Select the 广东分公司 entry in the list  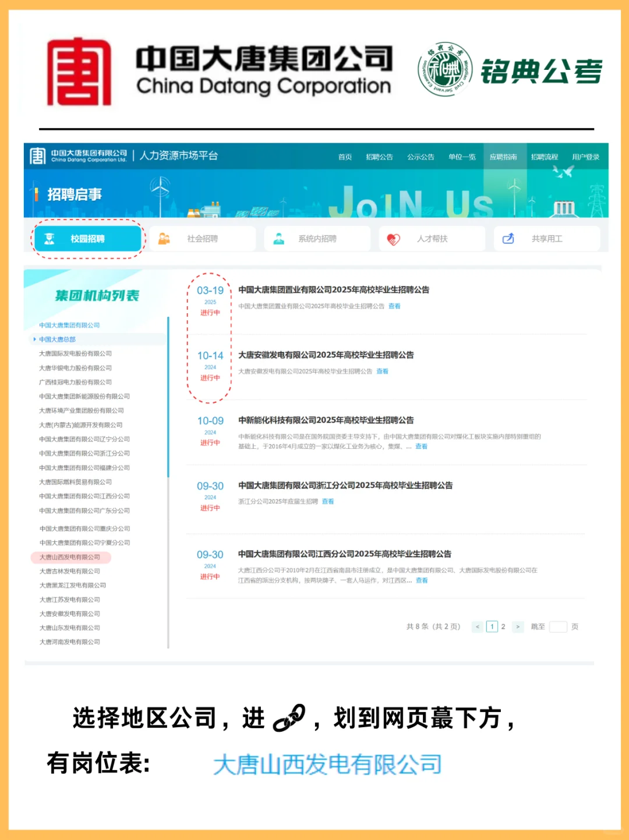tap(84, 511)
